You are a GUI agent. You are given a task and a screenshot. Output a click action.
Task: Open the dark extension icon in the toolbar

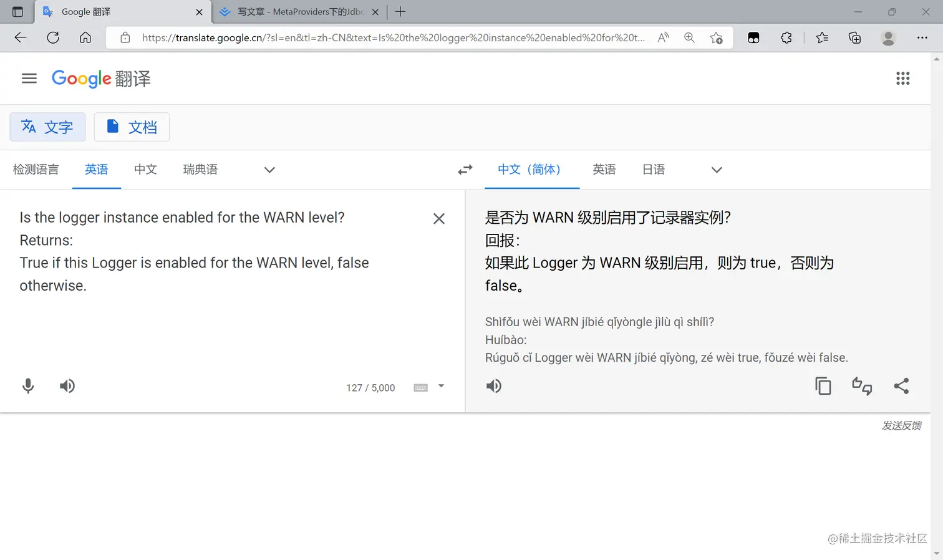[753, 37]
